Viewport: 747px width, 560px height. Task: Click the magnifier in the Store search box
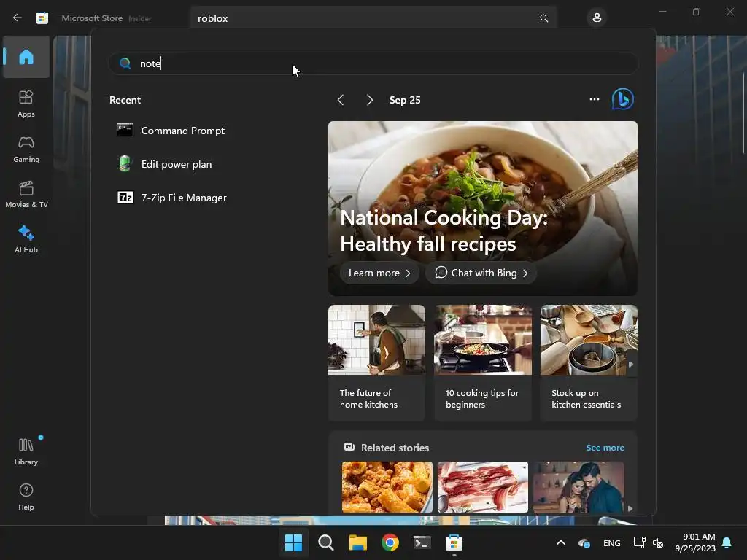coord(543,18)
